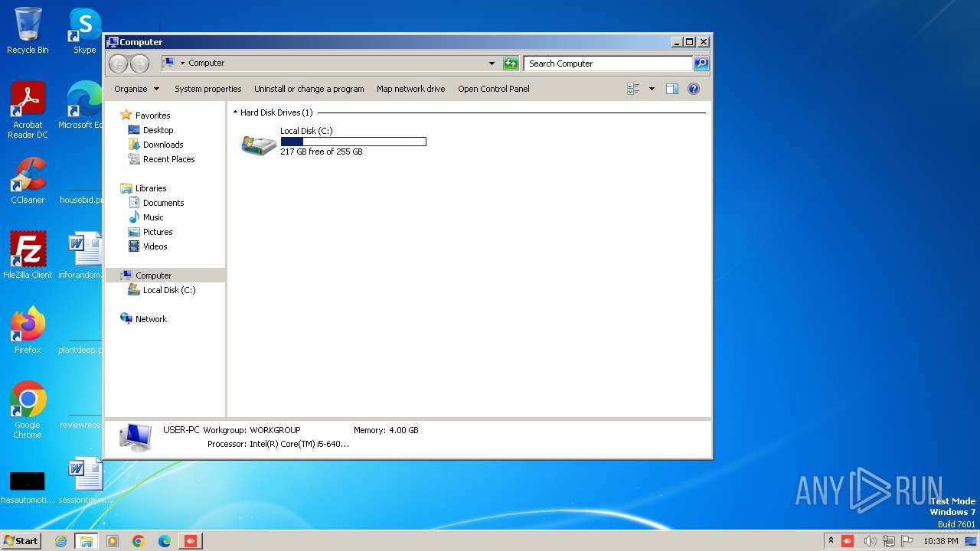980x551 pixels.
Task: Toggle the preview pane icon
Action: [672, 89]
